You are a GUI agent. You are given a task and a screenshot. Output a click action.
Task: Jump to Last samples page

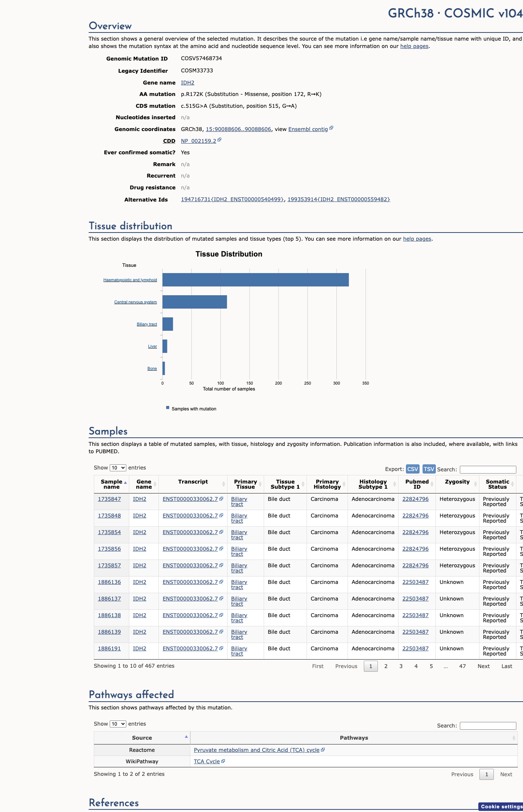507,666
